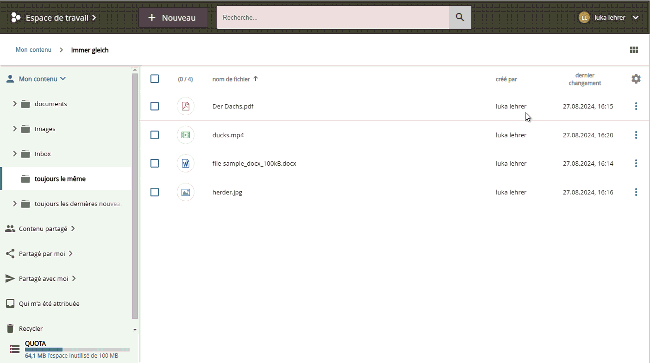Click the Contenu partagé people icon

[x=10, y=228]
